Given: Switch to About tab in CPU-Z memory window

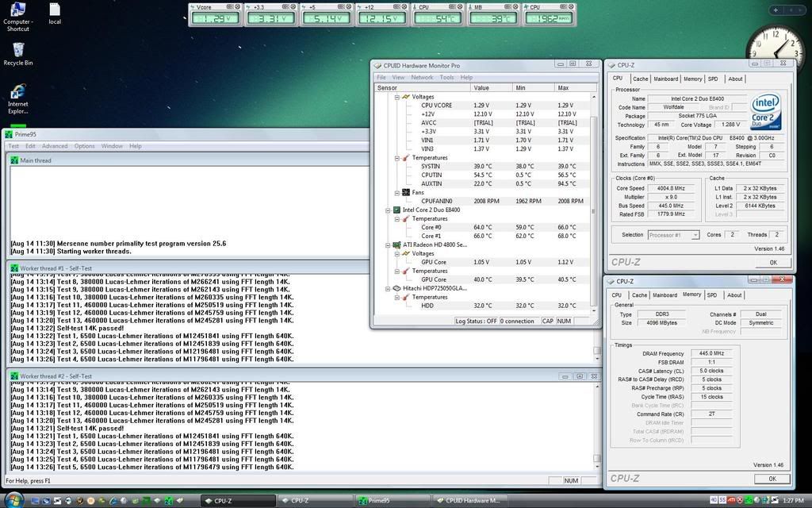Looking at the screenshot, I should click(734, 295).
